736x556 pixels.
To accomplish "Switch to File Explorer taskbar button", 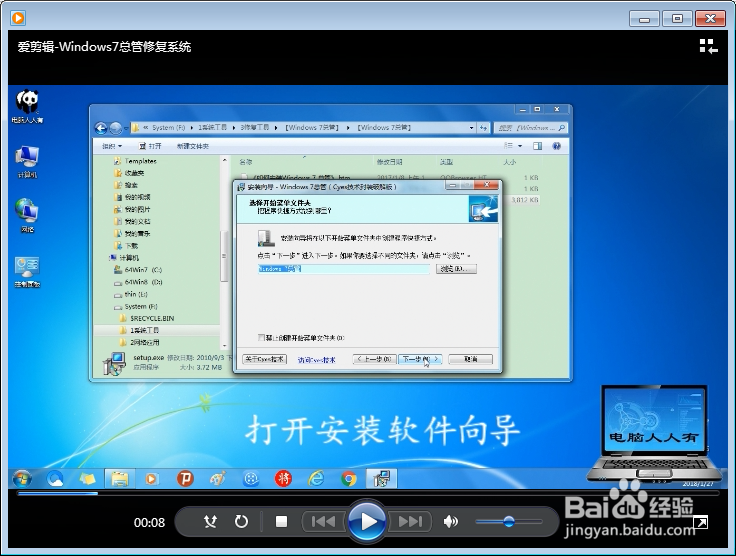I will pyautogui.click(x=120, y=479).
